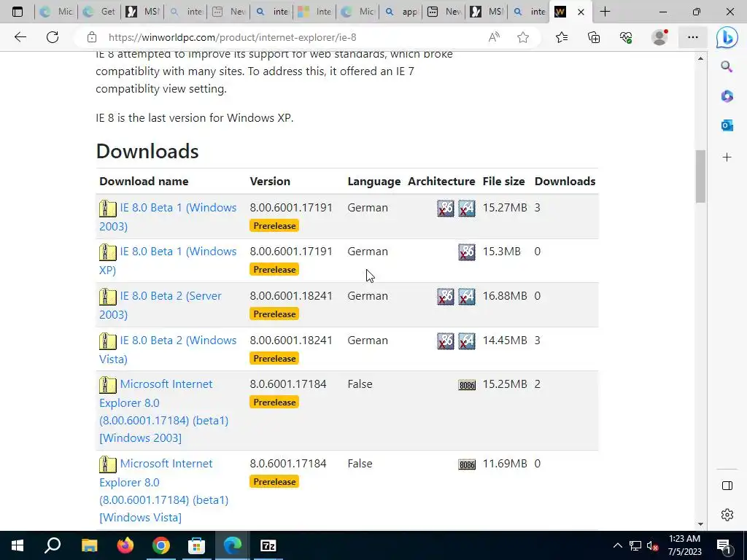The height and width of the screenshot is (560, 747).
Task: Open Windows Start button
Action: pyautogui.click(x=18, y=545)
